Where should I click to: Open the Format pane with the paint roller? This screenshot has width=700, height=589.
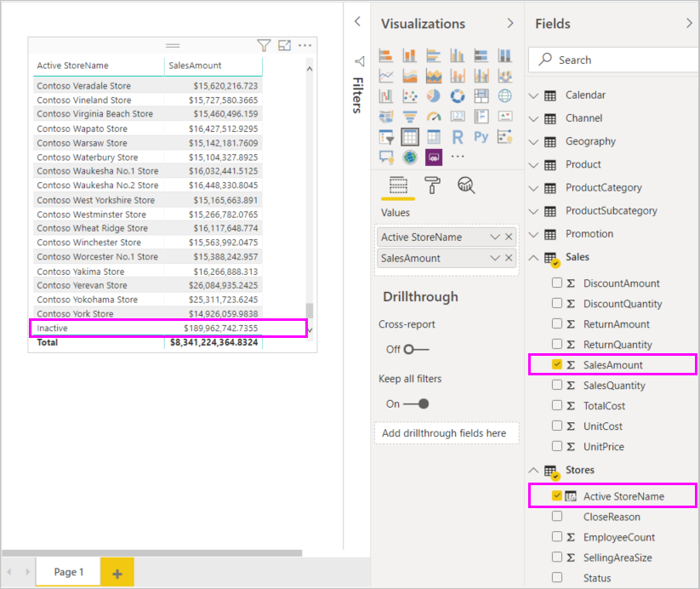click(x=433, y=185)
